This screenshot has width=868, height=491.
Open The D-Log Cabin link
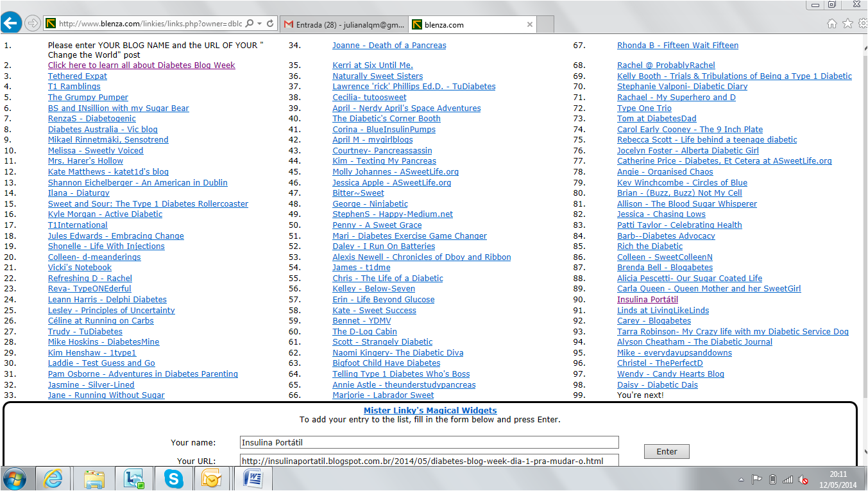364,332
